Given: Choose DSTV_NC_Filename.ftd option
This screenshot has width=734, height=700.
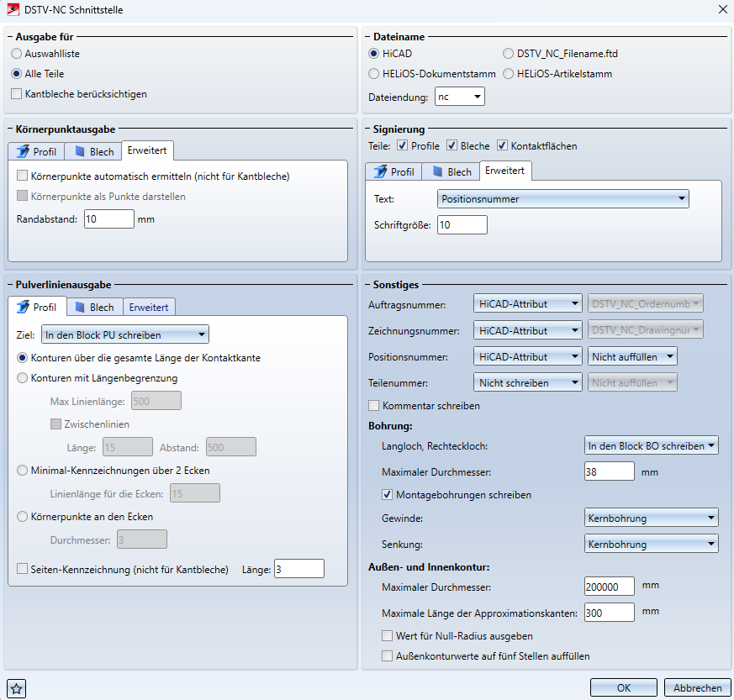Looking at the screenshot, I should [x=508, y=54].
